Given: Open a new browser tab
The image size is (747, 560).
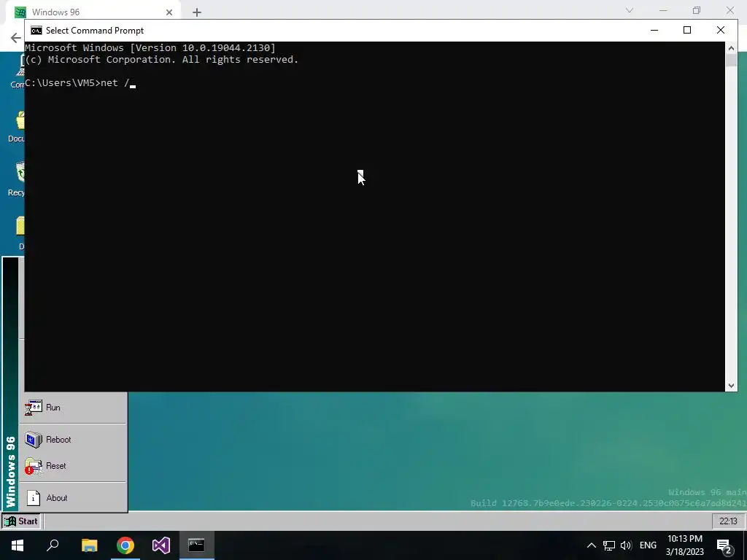Looking at the screenshot, I should pyautogui.click(x=197, y=12).
